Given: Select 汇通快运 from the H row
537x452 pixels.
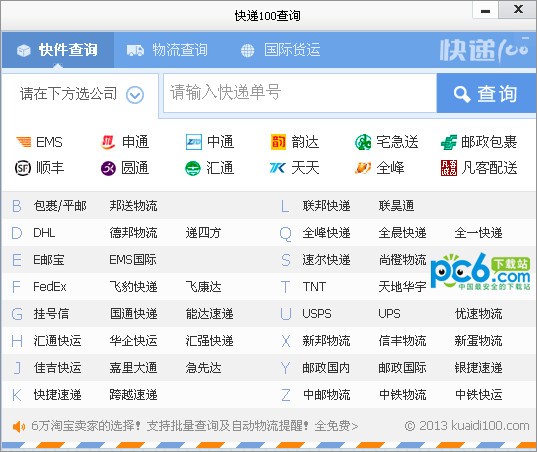Looking at the screenshot, I should pos(57,341).
